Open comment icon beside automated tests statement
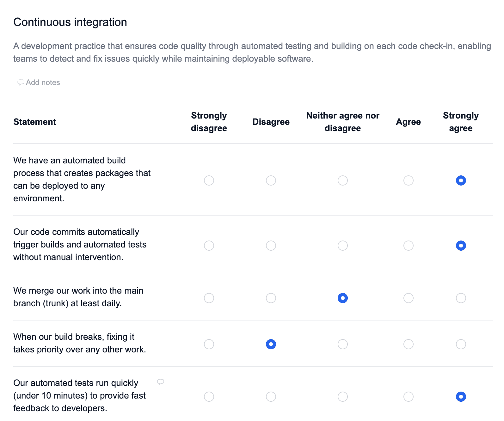504x421 pixels. point(161,382)
